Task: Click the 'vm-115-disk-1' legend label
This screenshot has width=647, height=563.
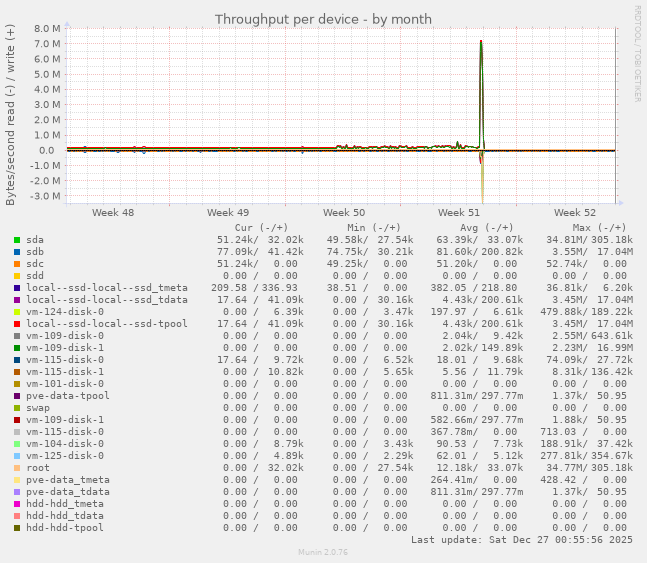Action: click(x=65, y=372)
